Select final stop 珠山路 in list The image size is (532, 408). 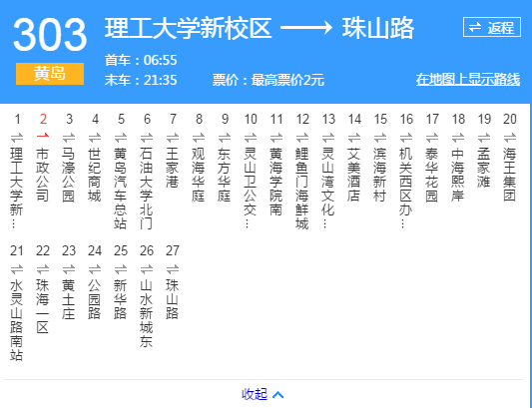click(x=172, y=299)
